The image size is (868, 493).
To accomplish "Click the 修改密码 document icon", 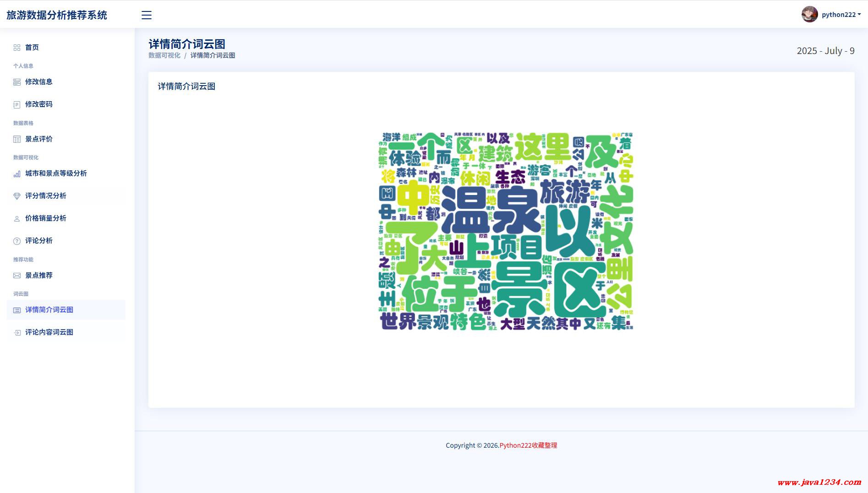I will click(17, 104).
